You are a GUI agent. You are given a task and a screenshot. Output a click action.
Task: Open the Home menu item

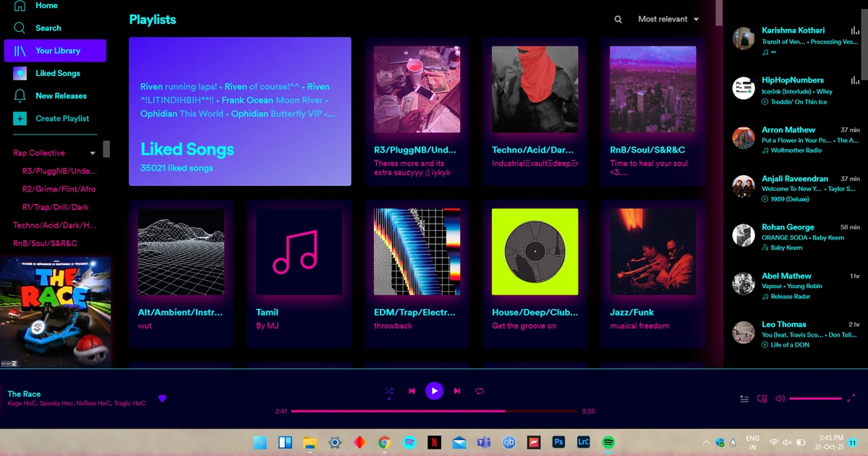[x=46, y=5]
